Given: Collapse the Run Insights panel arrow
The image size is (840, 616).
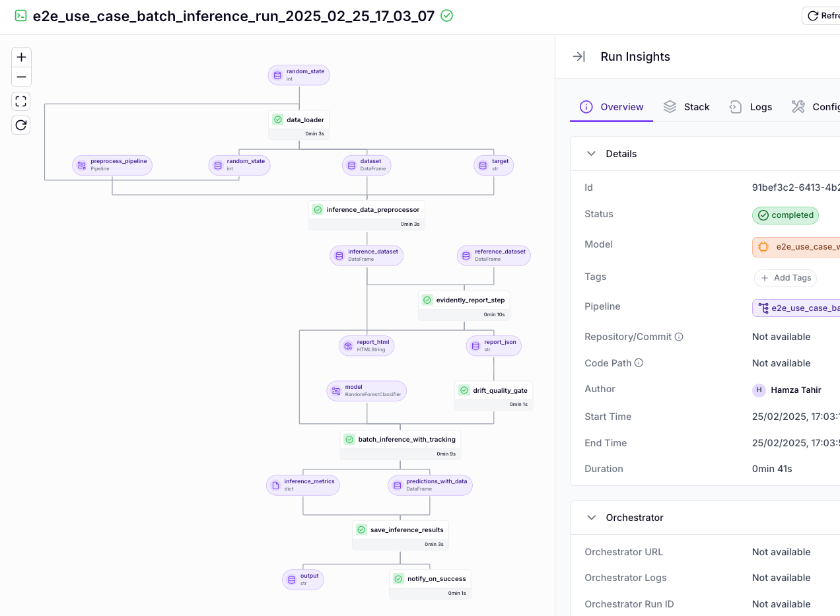Looking at the screenshot, I should [x=578, y=57].
